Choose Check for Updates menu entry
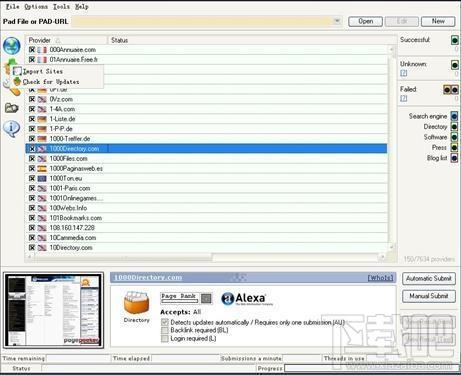 tap(58, 82)
